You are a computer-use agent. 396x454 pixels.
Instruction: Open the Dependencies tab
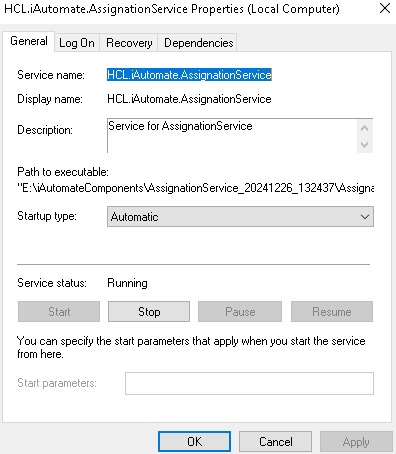coord(198,43)
